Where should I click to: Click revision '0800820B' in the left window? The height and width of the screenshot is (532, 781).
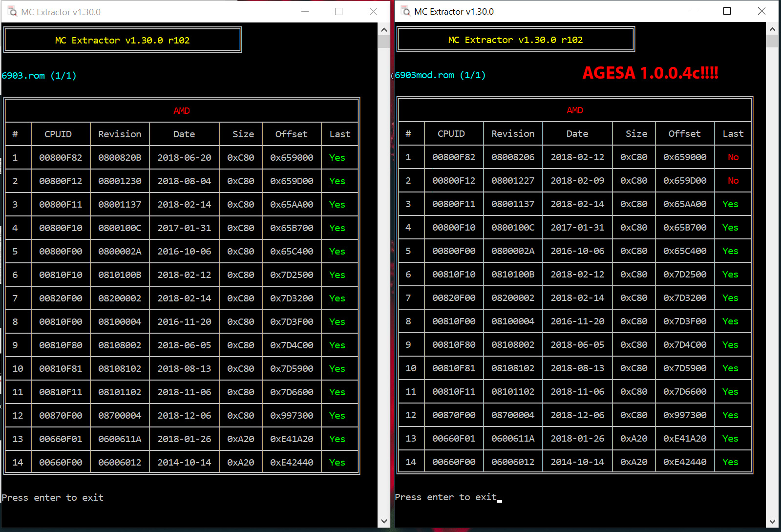[120, 158]
